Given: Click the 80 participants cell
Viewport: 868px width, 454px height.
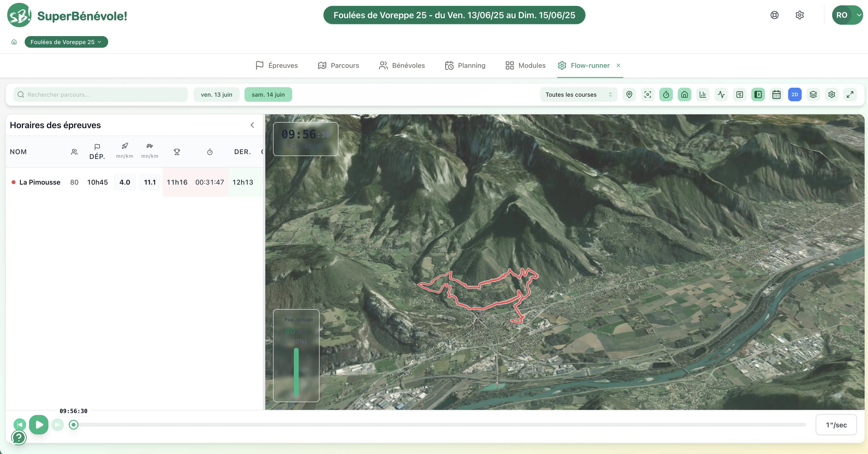Looking at the screenshot, I should pos(74,182).
